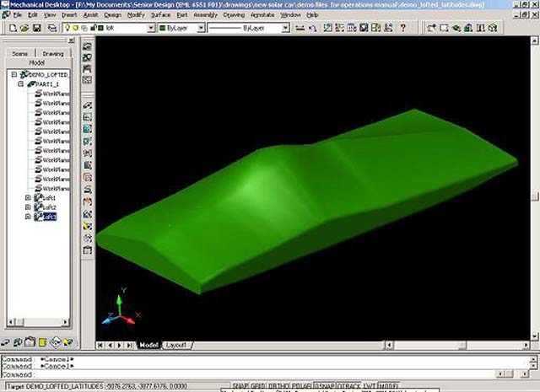
Task: Click Mechanical Desktop icon left of File menu
Action: (x=6, y=15)
